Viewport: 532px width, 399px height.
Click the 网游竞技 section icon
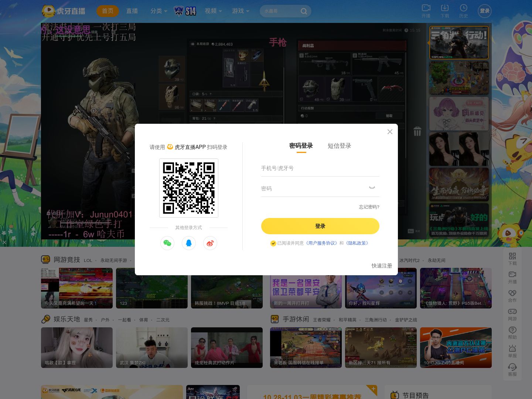click(45, 259)
